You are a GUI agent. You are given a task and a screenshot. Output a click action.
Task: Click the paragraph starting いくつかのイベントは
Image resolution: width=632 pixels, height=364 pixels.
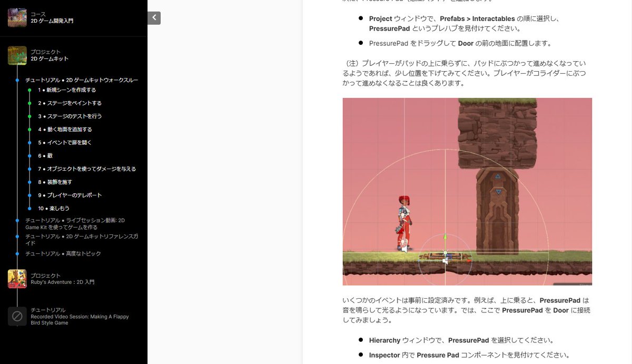coord(466,310)
